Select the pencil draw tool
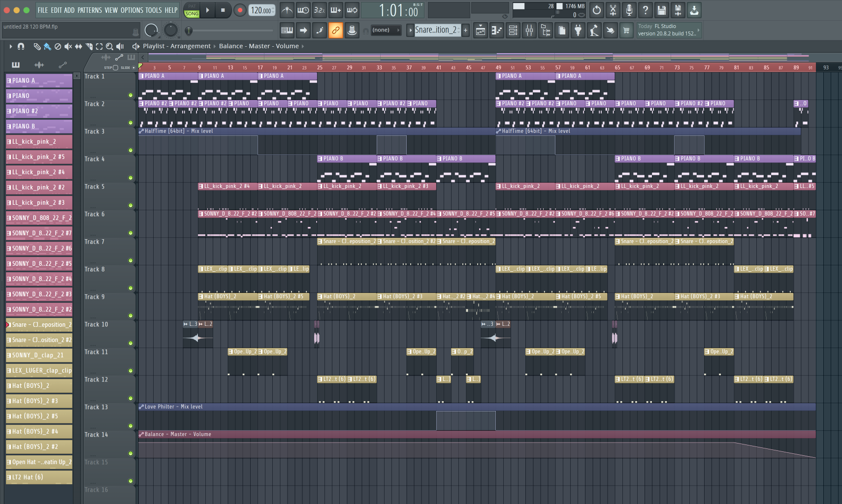The image size is (842, 504). (x=37, y=46)
